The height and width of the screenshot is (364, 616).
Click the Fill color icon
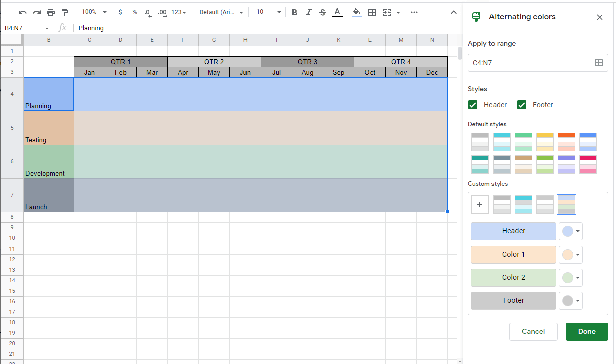pos(356,11)
